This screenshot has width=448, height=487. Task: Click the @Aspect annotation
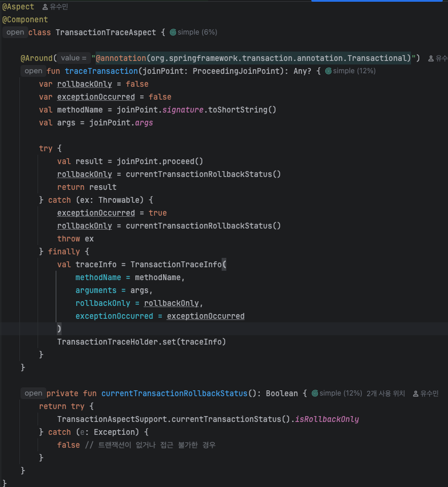pyautogui.click(x=18, y=6)
